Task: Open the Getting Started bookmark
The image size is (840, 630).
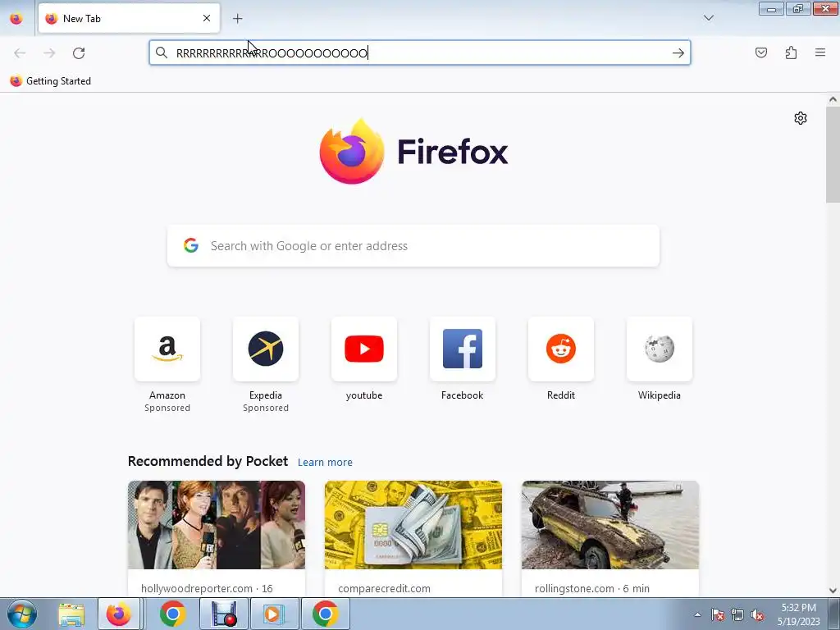Action: [50, 81]
